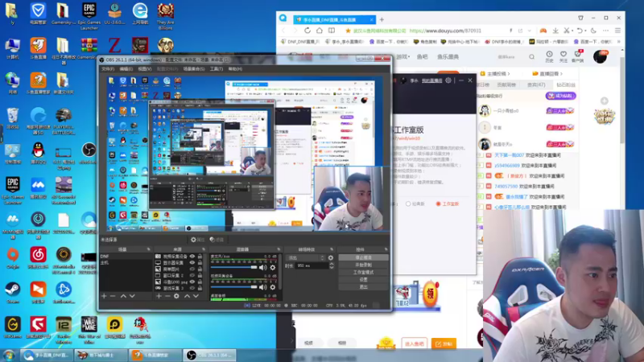Adjust the first mixer channel volume slider
Viewport: 644px width, 362px height.
[234, 268]
